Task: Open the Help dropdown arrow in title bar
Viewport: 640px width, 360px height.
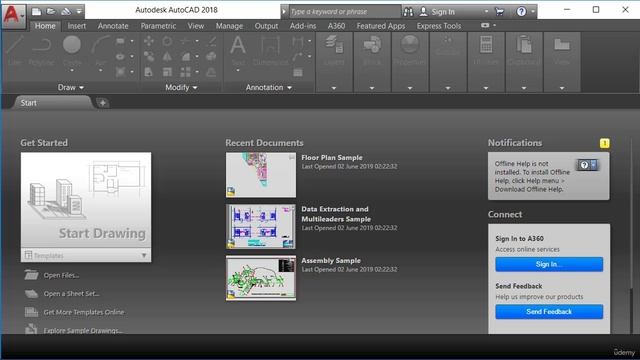Action: pyautogui.click(x=533, y=12)
